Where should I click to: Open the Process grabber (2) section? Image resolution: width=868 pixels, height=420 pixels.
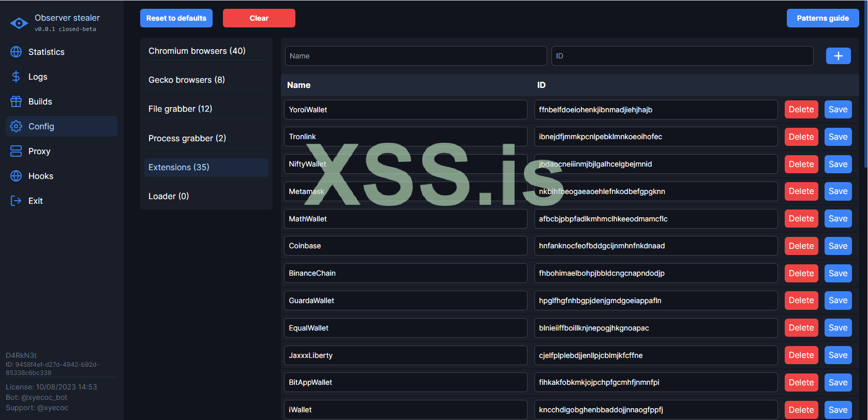[206, 138]
